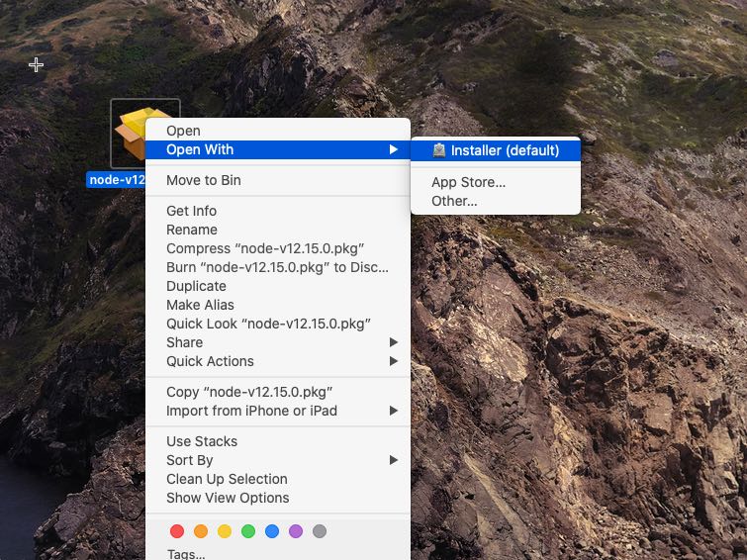The width and height of the screenshot is (747, 560).
Task: Apply the yellow tag color
Action: pyautogui.click(x=225, y=531)
